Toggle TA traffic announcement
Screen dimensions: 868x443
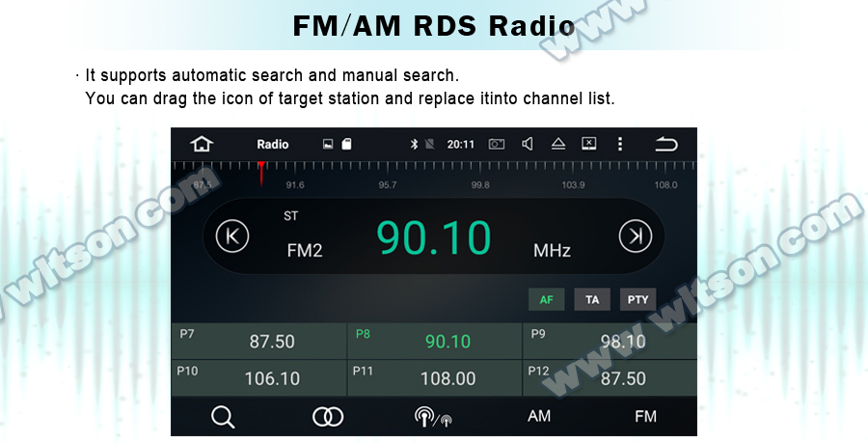click(x=592, y=299)
